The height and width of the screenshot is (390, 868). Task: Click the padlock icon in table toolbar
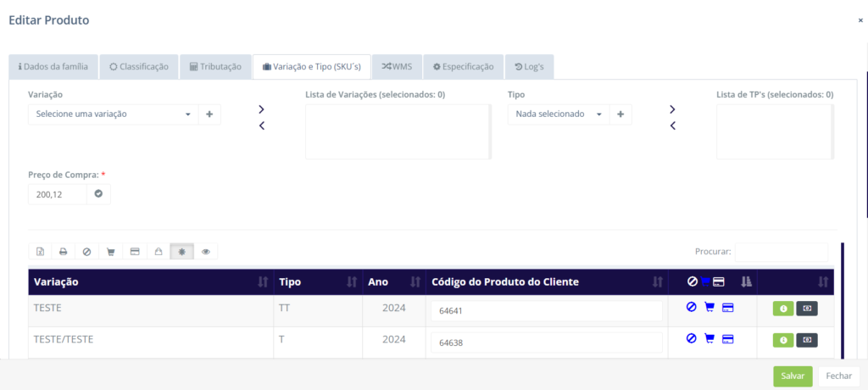[158, 252]
